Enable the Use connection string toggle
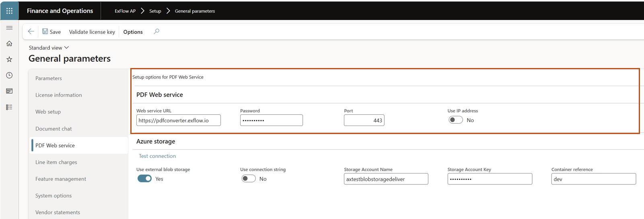 coord(248,179)
